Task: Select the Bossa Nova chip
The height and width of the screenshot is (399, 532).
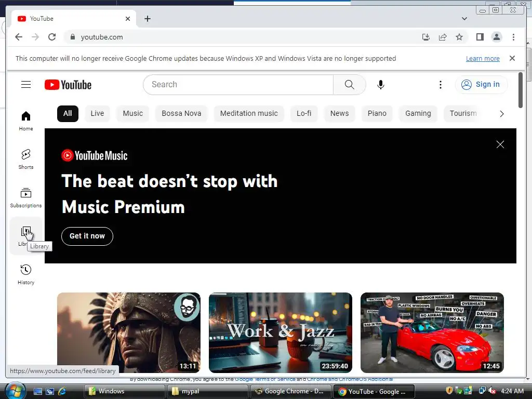Action: point(181,113)
